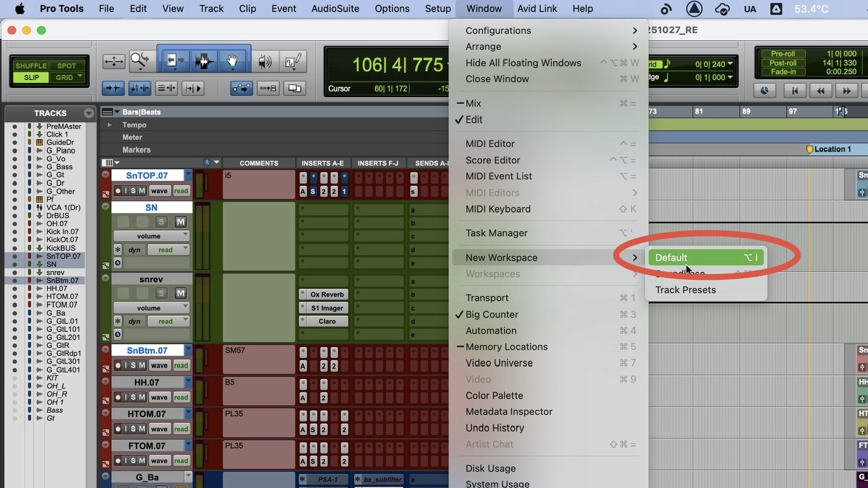The height and width of the screenshot is (488, 868).
Task: Open the TRACKS list dropdown menu
Action: pos(89,113)
